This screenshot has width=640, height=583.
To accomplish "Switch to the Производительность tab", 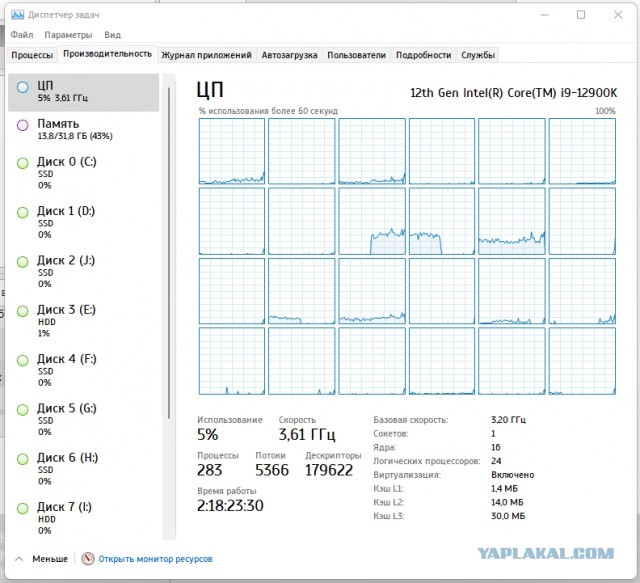I will click(107, 54).
